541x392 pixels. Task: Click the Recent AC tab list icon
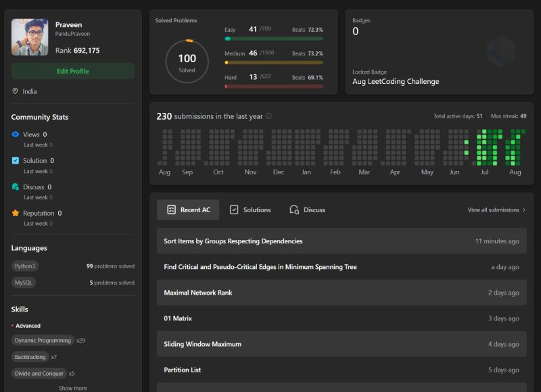172,210
